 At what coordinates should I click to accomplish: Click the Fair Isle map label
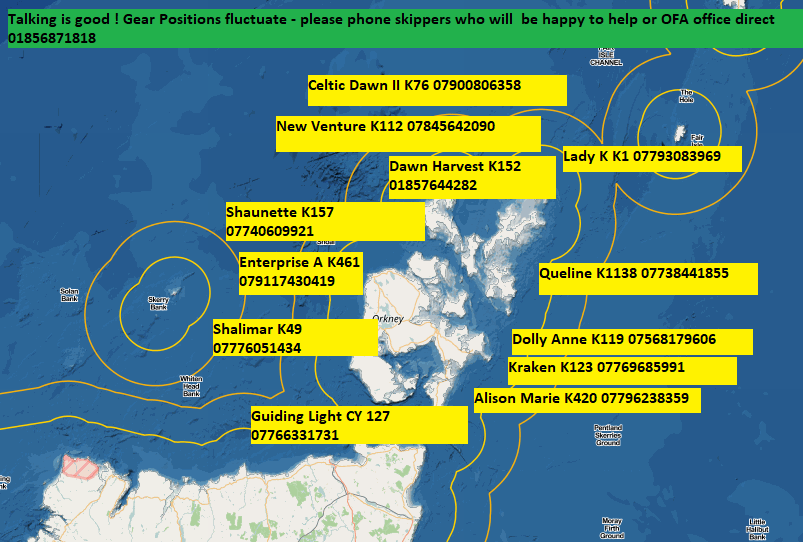(697, 140)
